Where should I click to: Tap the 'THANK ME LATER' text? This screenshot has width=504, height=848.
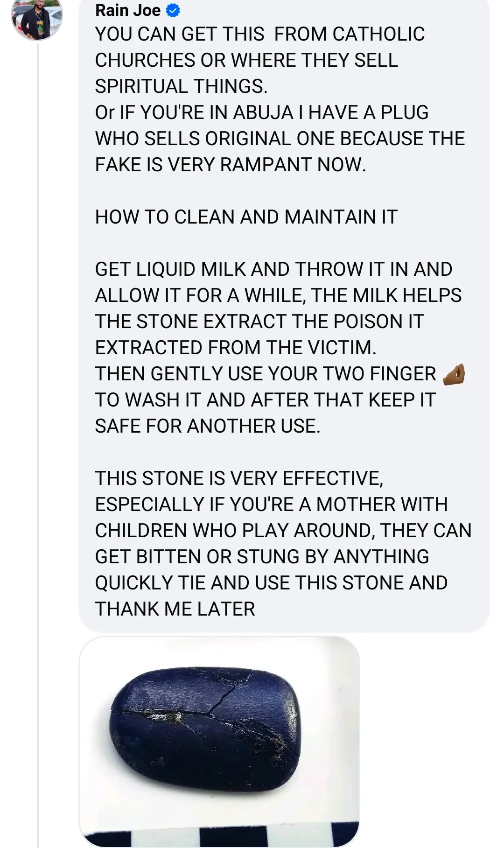coord(175,609)
